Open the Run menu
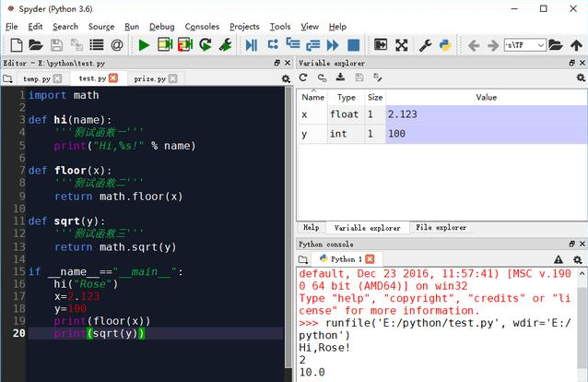588x382 pixels. coord(132,27)
